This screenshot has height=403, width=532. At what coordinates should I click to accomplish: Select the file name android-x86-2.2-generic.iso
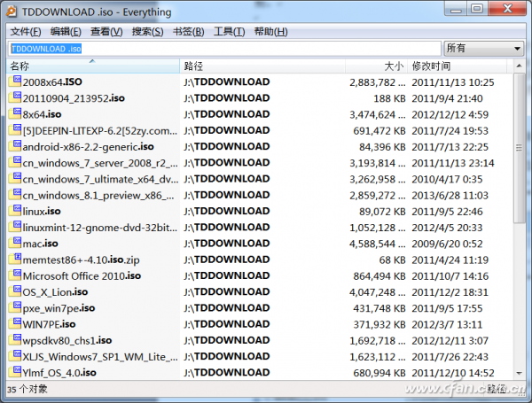click(x=88, y=147)
